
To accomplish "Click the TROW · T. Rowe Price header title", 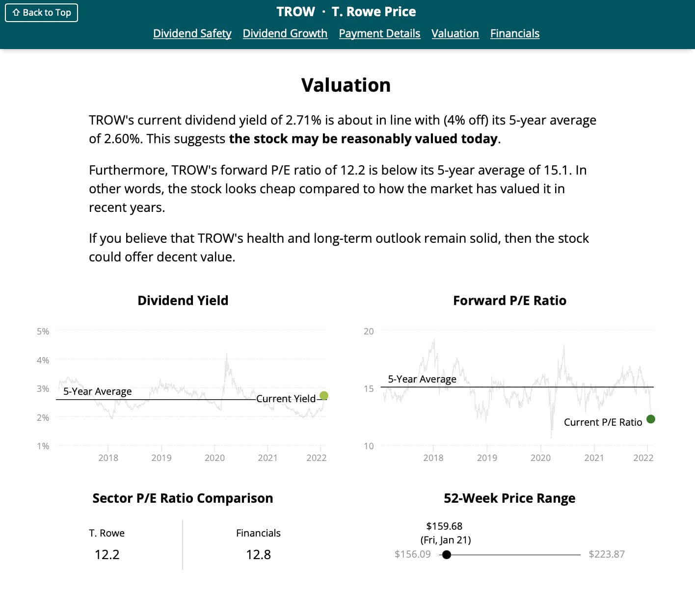I will (346, 12).
